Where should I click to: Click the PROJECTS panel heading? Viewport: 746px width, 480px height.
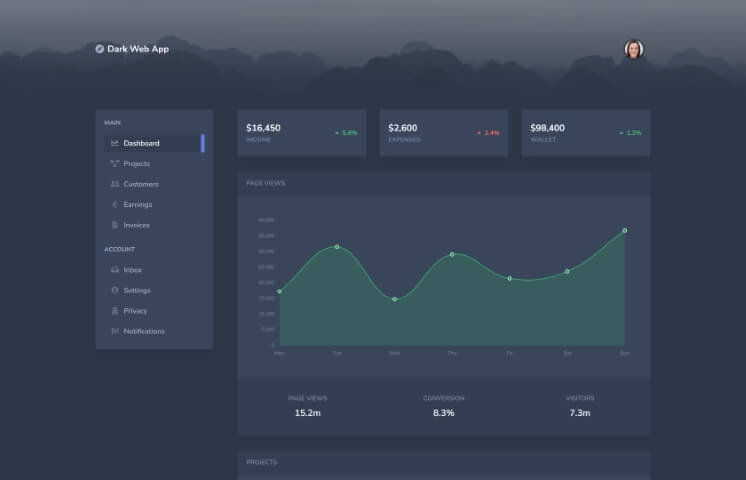pyautogui.click(x=262, y=462)
